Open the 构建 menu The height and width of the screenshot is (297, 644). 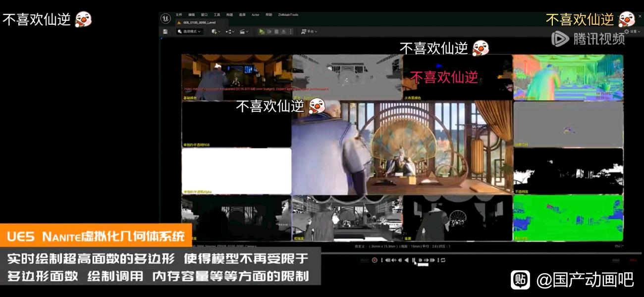pyautogui.click(x=229, y=15)
